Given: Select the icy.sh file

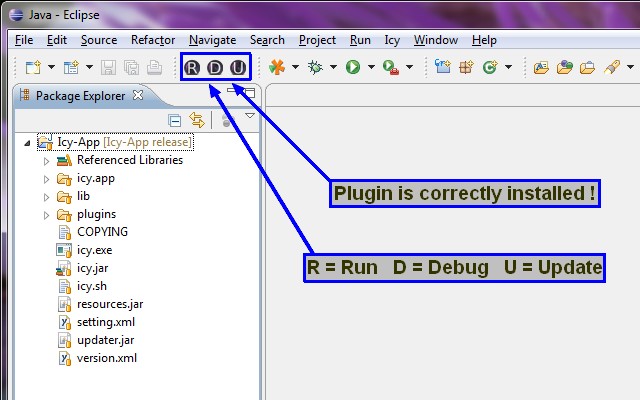Looking at the screenshot, I should (x=82, y=286).
